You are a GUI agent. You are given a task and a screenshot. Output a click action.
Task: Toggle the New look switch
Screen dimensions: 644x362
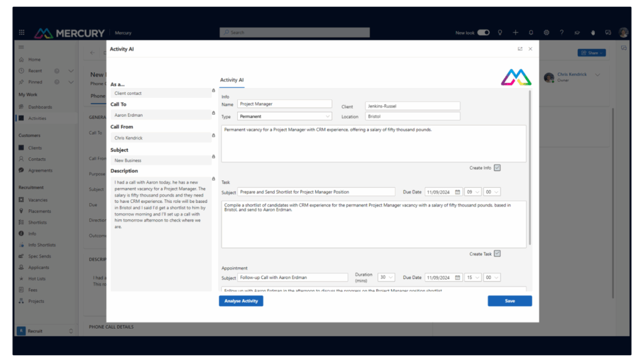coord(483,33)
